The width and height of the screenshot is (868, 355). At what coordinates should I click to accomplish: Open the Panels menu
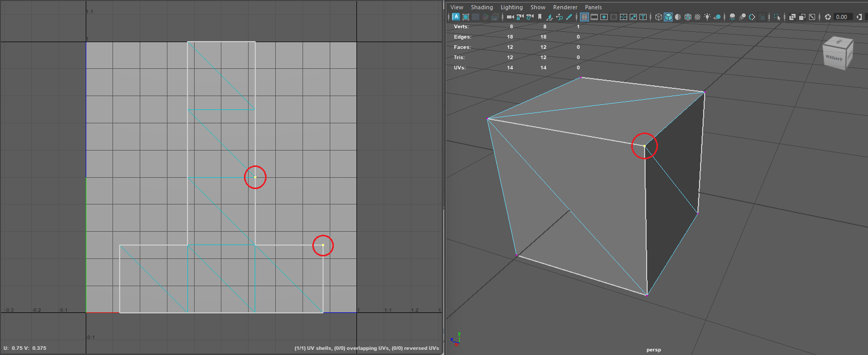click(593, 7)
